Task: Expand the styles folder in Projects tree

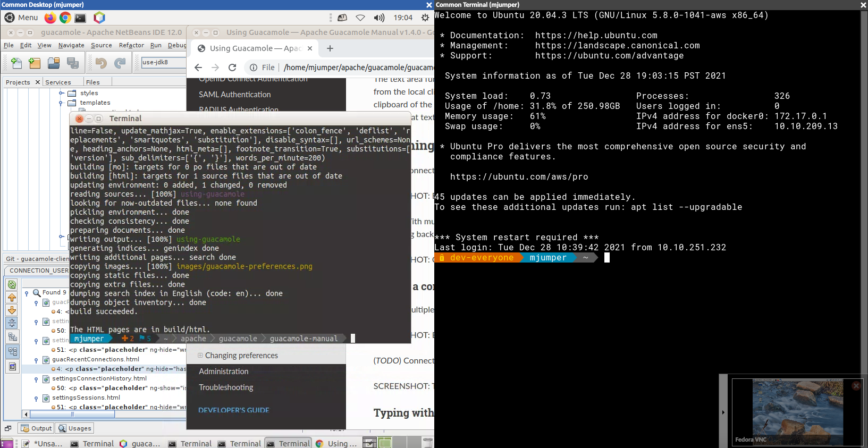Action: tap(62, 93)
